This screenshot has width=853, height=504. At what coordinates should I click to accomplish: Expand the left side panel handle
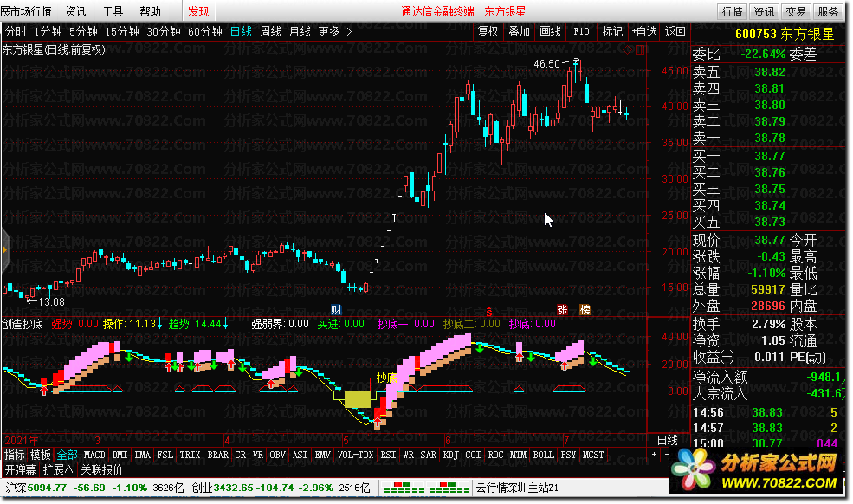[x=4, y=249]
